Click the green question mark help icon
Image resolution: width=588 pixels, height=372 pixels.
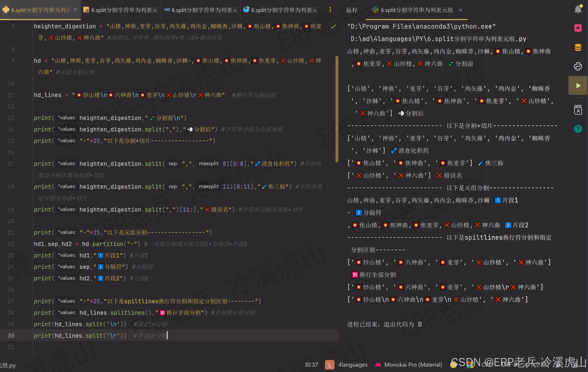[x=578, y=129]
